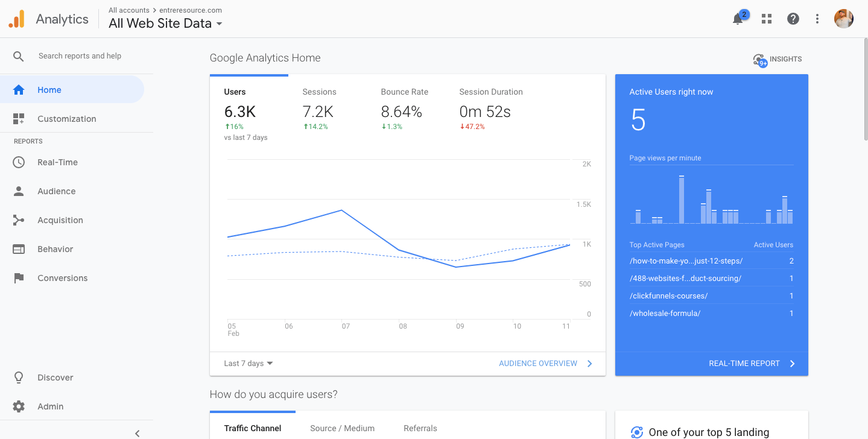Click the insight card icon beside top 5 landing

pos(636,432)
